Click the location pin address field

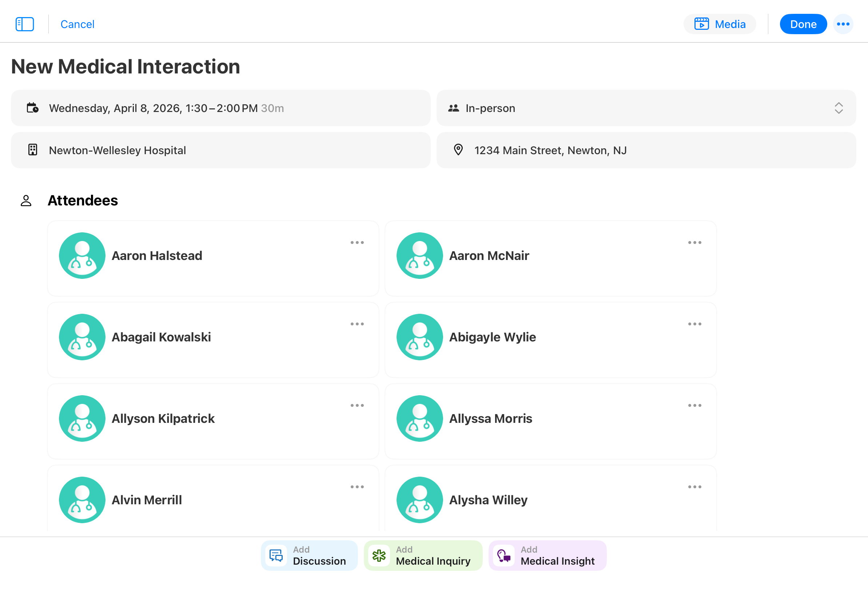click(646, 151)
